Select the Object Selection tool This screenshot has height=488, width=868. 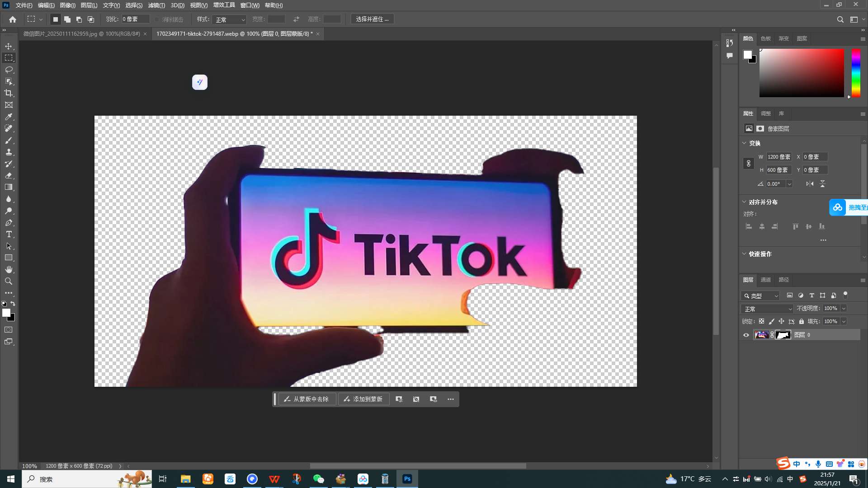pos(9,81)
